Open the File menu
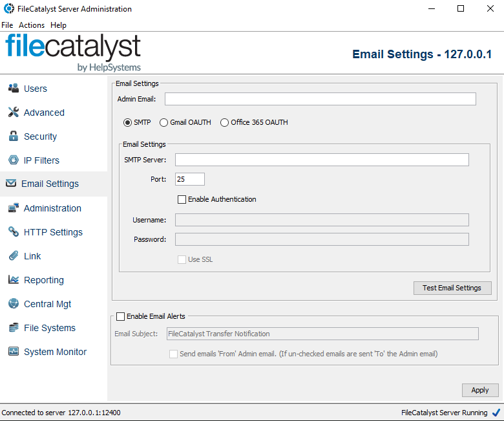Image resolution: width=504 pixels, height=421 pixels. (x=7, y=25)
